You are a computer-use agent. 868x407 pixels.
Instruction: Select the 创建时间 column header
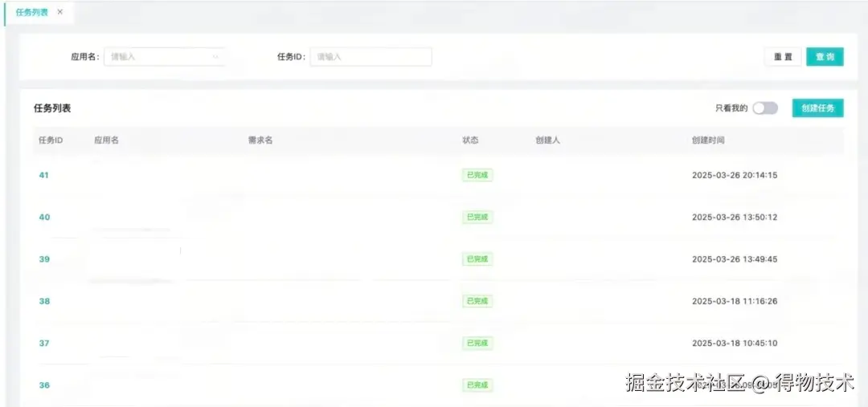tap(708, 140)
